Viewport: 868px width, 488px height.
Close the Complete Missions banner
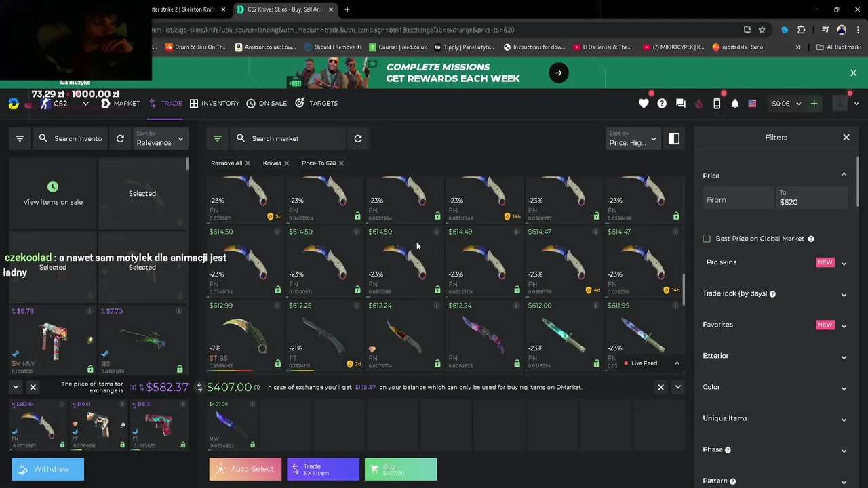854,73
